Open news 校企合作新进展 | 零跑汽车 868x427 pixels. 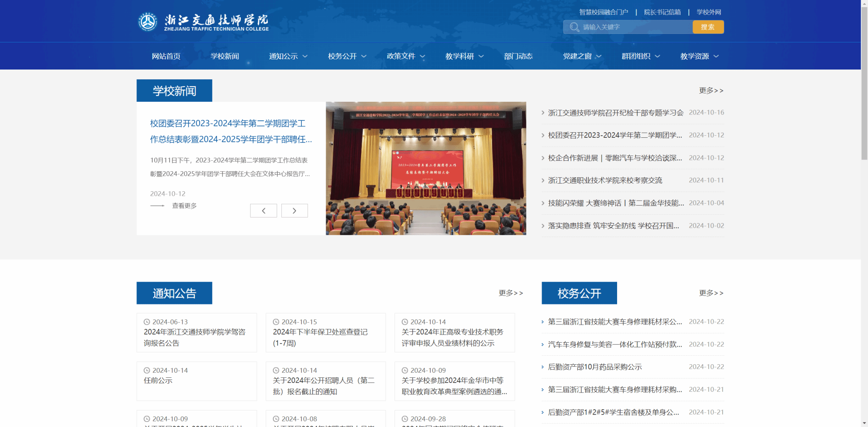pos(615,158)
